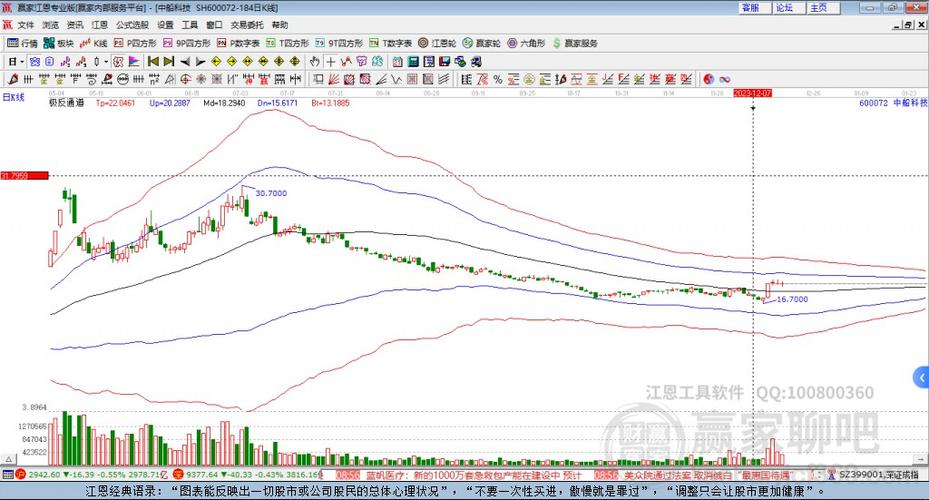Open the 板块 sector view

(x=58, y=43)
